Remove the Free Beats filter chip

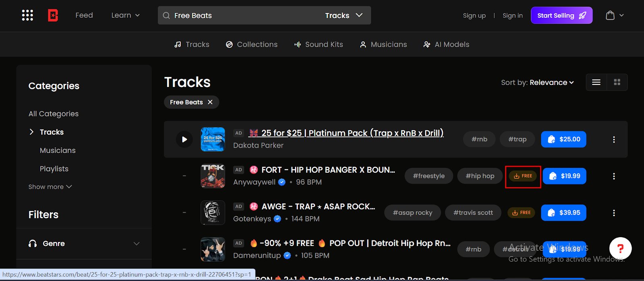(x=210, y=102)
